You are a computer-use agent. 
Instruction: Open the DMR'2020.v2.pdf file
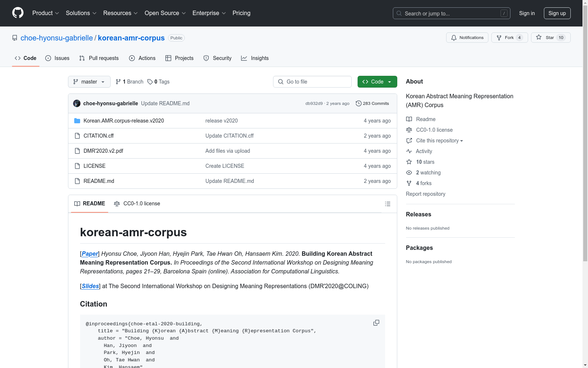tap(103, 151)
